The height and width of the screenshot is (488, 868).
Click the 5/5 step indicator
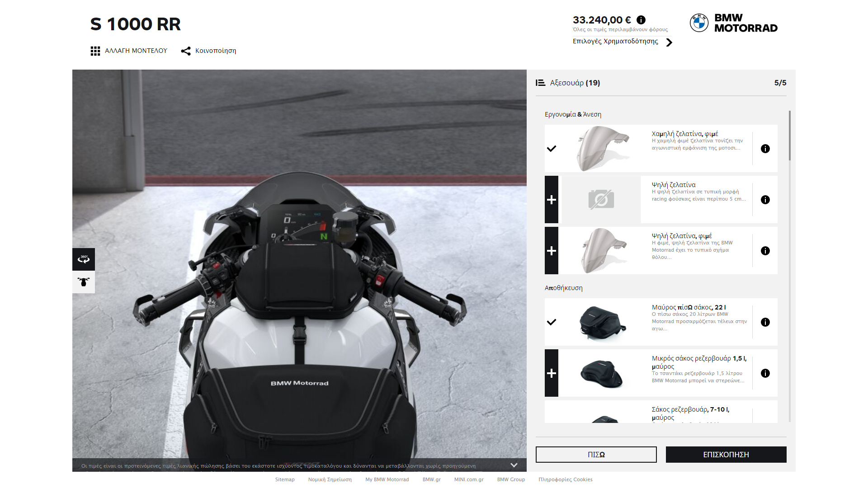(780, 83)
